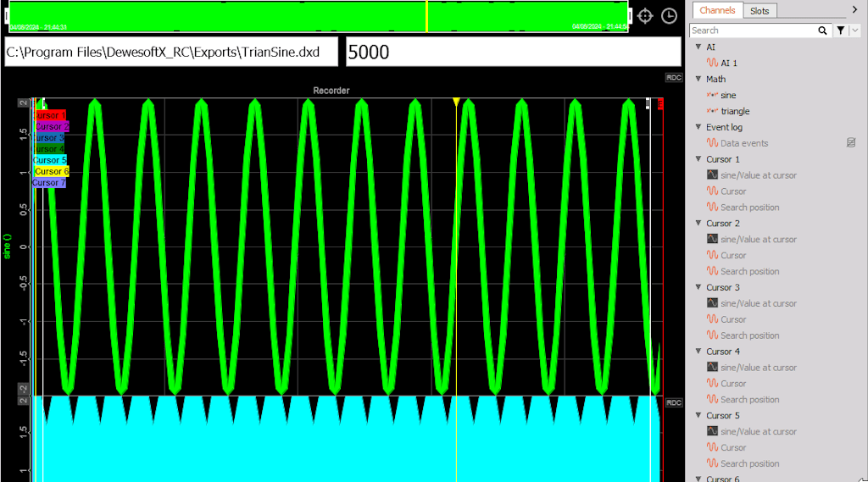Collapse the Cursor 4 group
Viewport: 868px width, 482px height.
(x=698, y=352)
